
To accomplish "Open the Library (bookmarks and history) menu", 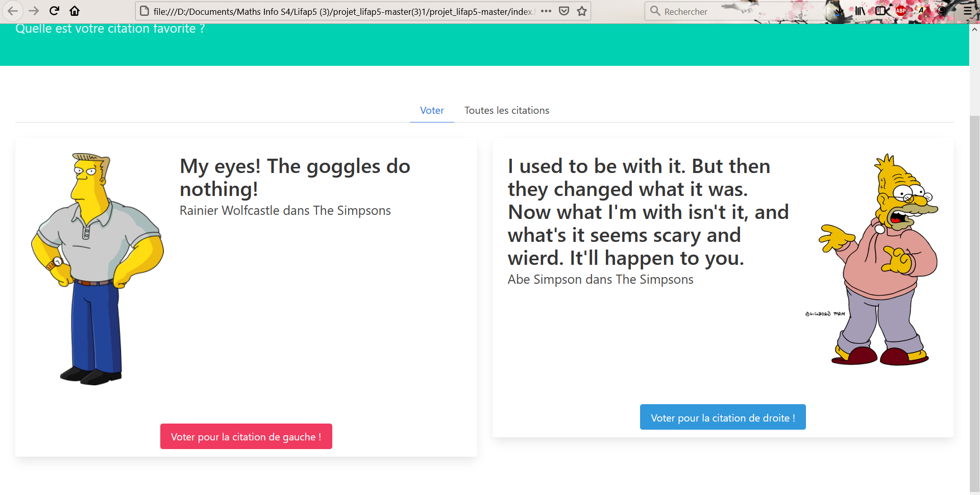I will (x=860, y=11).
